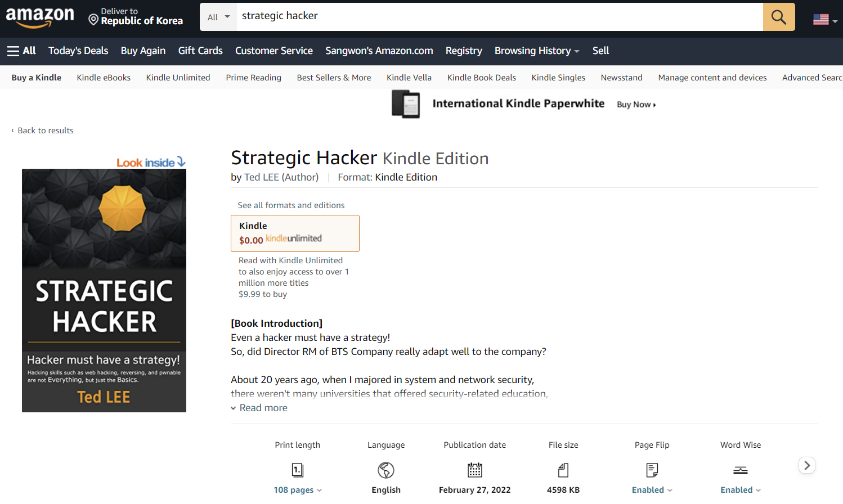Go Back to results

[x=42, y=130]
